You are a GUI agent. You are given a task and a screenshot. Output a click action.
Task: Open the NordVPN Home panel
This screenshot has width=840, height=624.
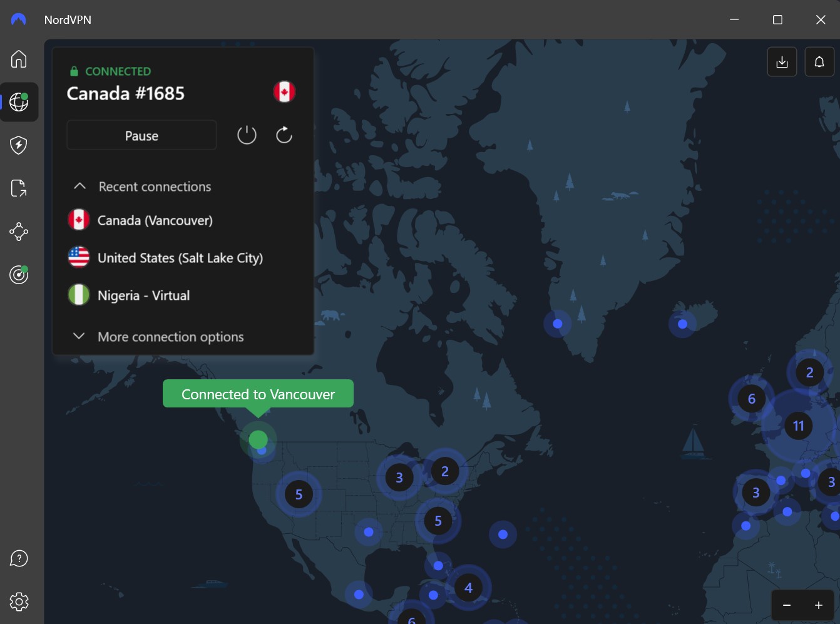click(x=19, y=59)
